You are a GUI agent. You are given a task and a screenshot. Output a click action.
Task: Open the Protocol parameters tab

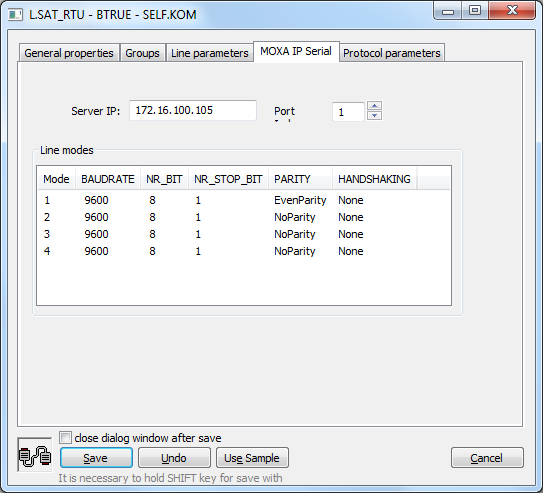tap(392, 53)
